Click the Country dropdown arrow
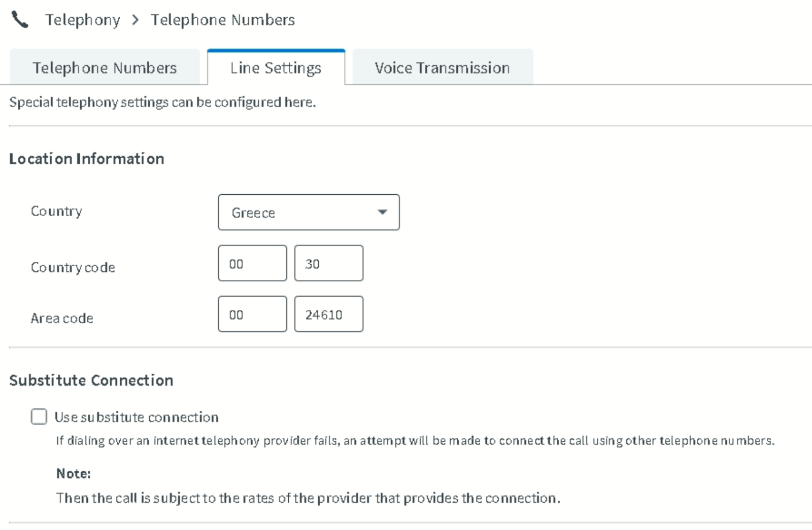812x530 pixels. (383, 212)
